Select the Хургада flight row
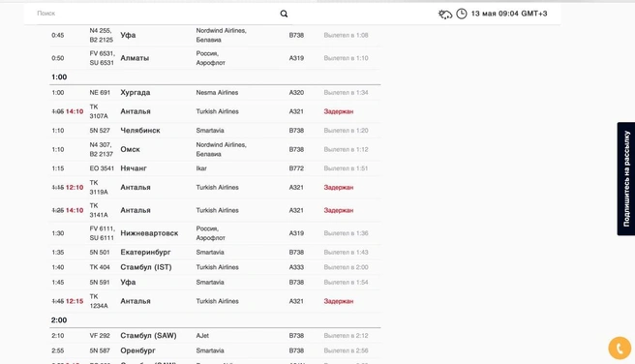This screenshot has height=364, width=635. coord(215,92)
